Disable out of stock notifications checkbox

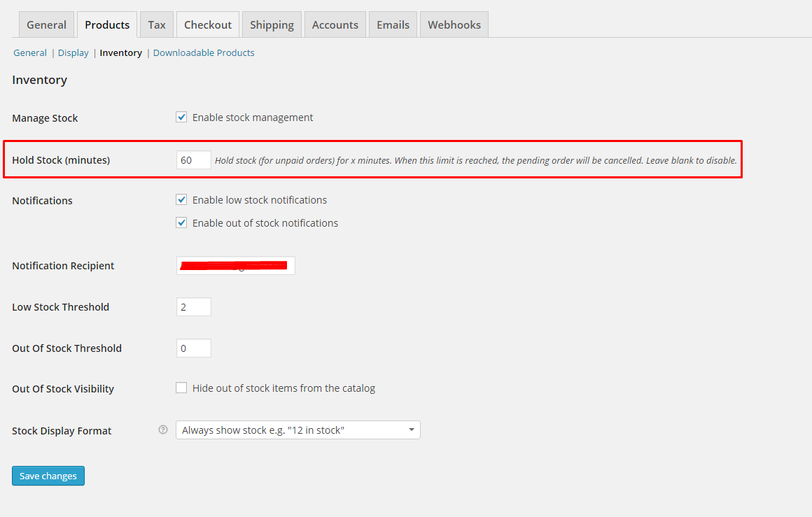click(x=181, y=223)
